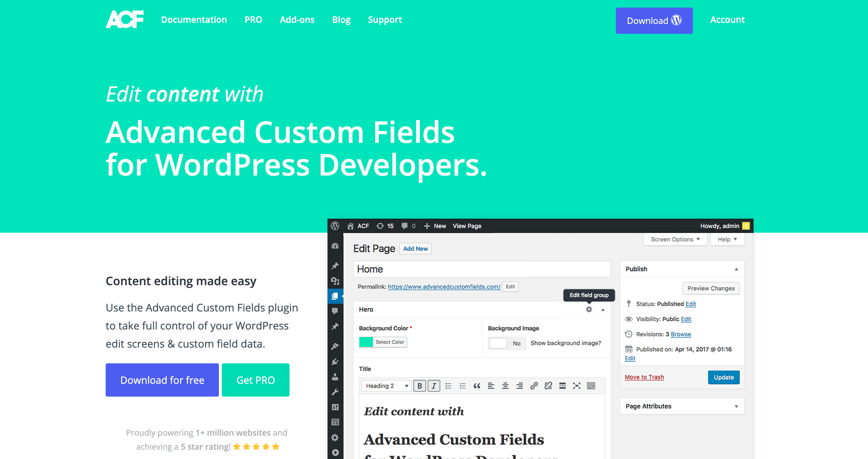Click the remove link icon
Screen dimensions: 868x459
pyautogui.click(x=548, y=386)
